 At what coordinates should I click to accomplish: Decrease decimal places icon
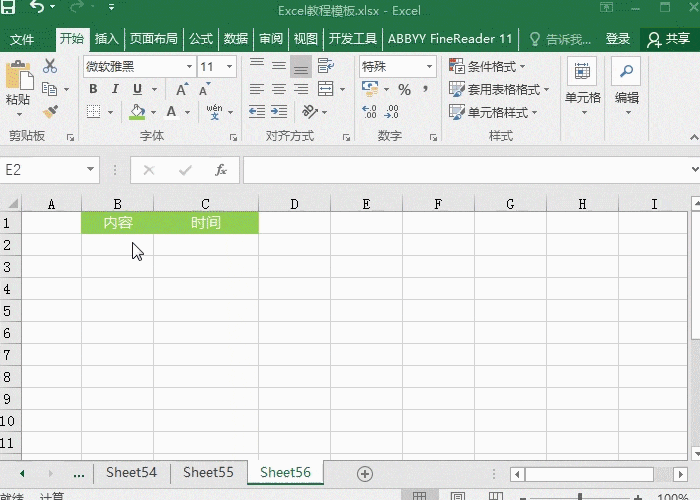coord(391,112)
